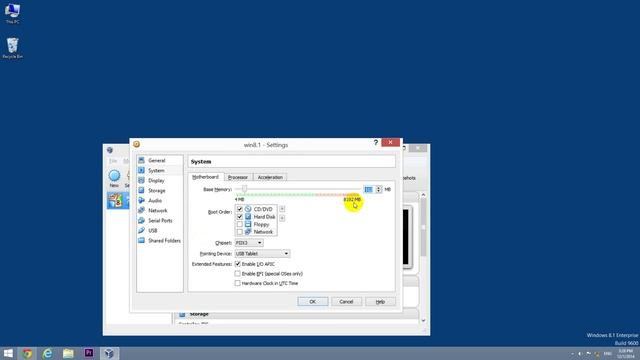The image size is (640, 360).
Task: Click the taskbar clock
Action: click(x=626, y=353)
